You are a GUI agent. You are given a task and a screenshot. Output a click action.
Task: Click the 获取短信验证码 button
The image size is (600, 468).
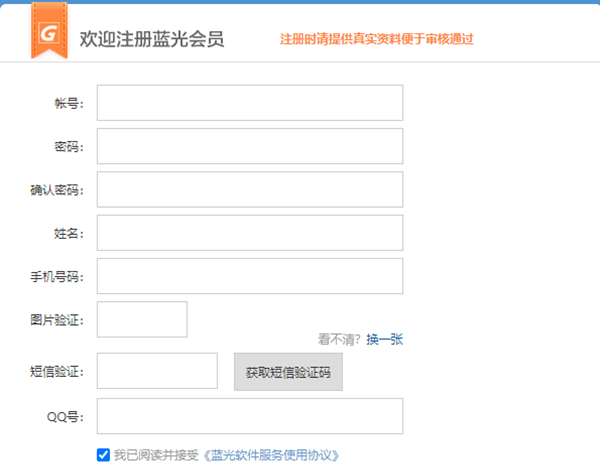click(x=288, y=372)
